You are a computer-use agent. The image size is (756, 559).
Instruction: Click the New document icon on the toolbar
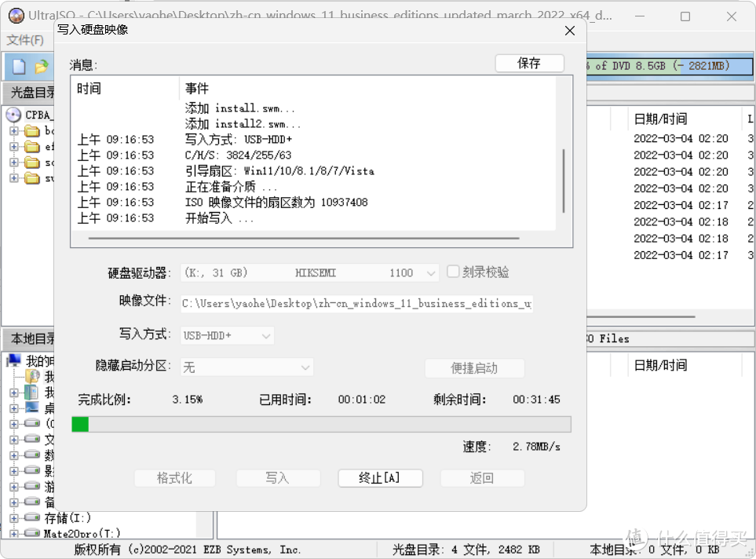point(17,67)
